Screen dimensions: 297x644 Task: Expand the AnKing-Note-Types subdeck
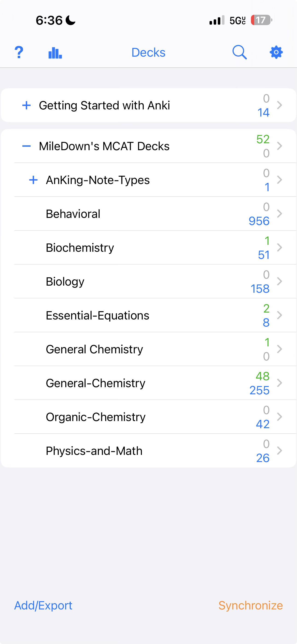(x=33, y=180)
